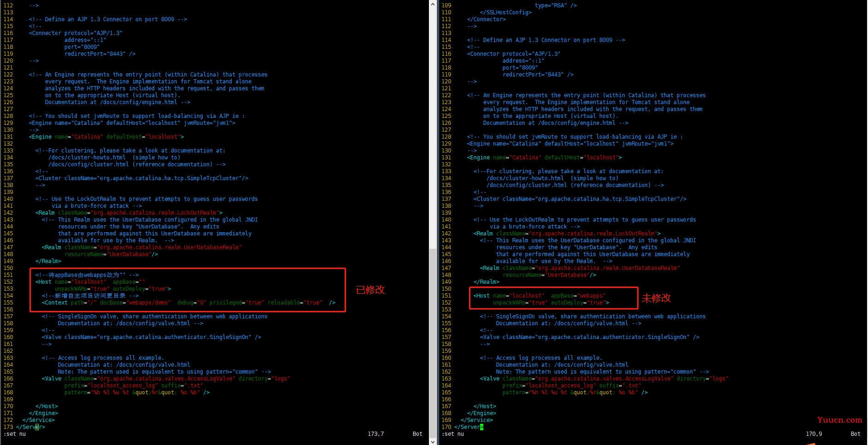868x445 pixels.
Task: Click the vertical scrollbar thumb between the panes
Action: pos(433,343)
